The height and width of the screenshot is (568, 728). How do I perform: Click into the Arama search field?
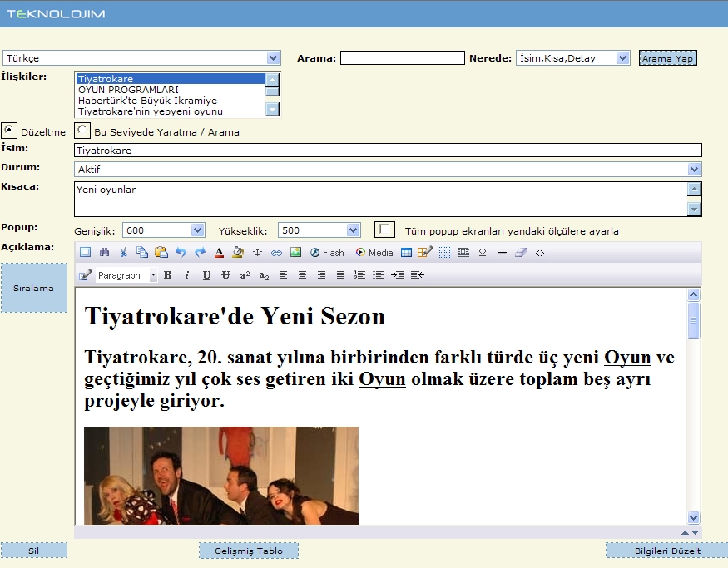pyautogui.click(x=402, y=58)
